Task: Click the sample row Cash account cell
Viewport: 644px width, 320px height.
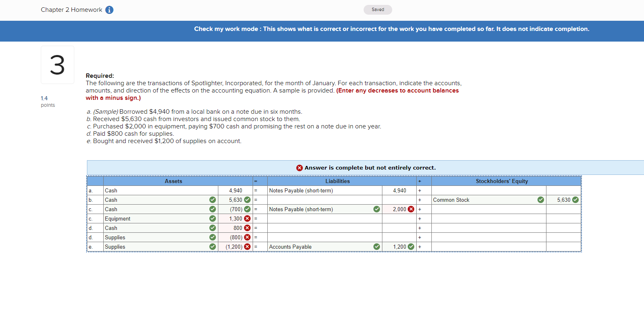Action: click(161, 190)
